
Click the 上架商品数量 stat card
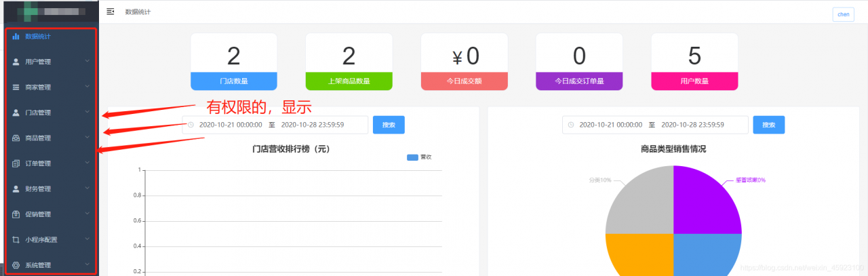click(349, 62)
